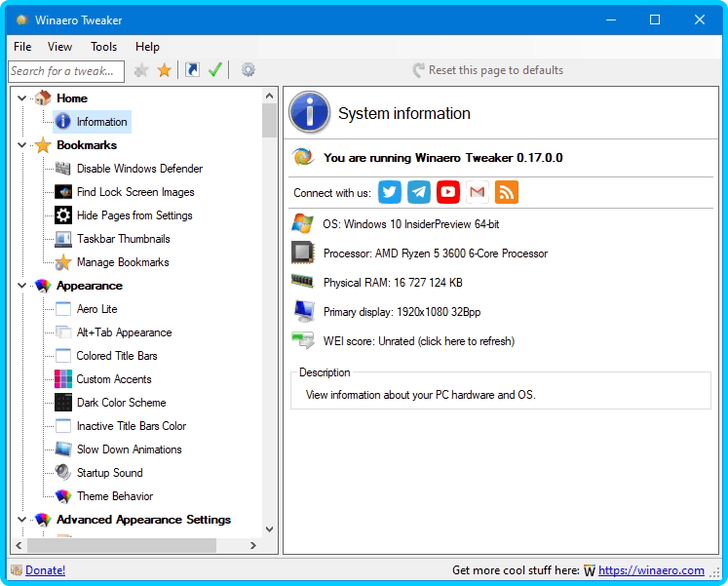Open the View menu
Image resolution: width=728 pixels, height=586 pixels.
click(x=59, y=47)
